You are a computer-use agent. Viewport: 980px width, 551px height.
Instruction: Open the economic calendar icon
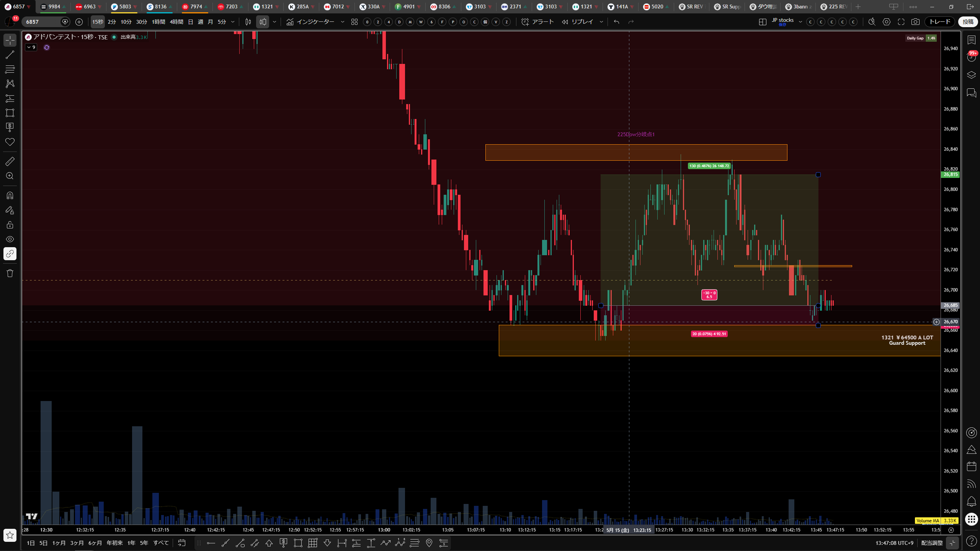tap(971, 466)
